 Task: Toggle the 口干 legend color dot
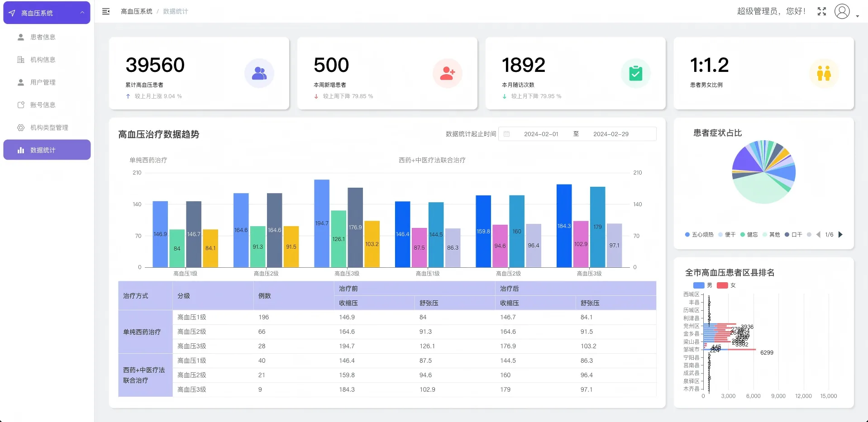click(787, 235)
